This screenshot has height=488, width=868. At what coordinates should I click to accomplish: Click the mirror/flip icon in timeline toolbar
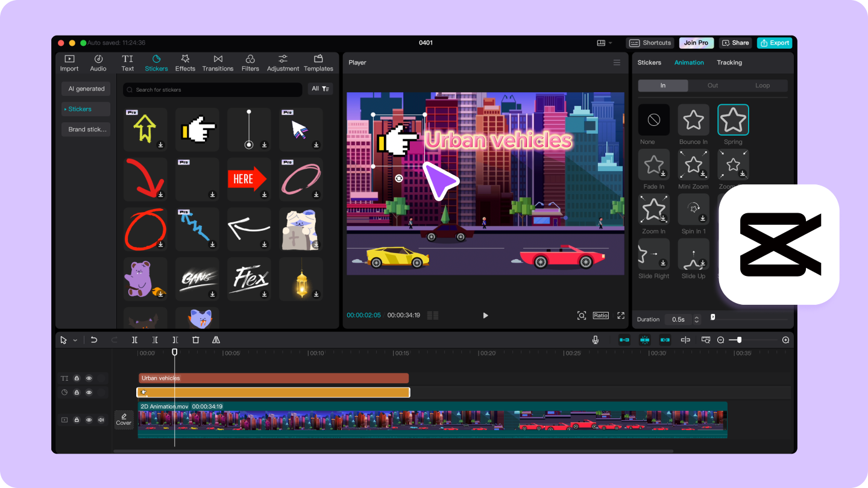(x=216, y=340)
